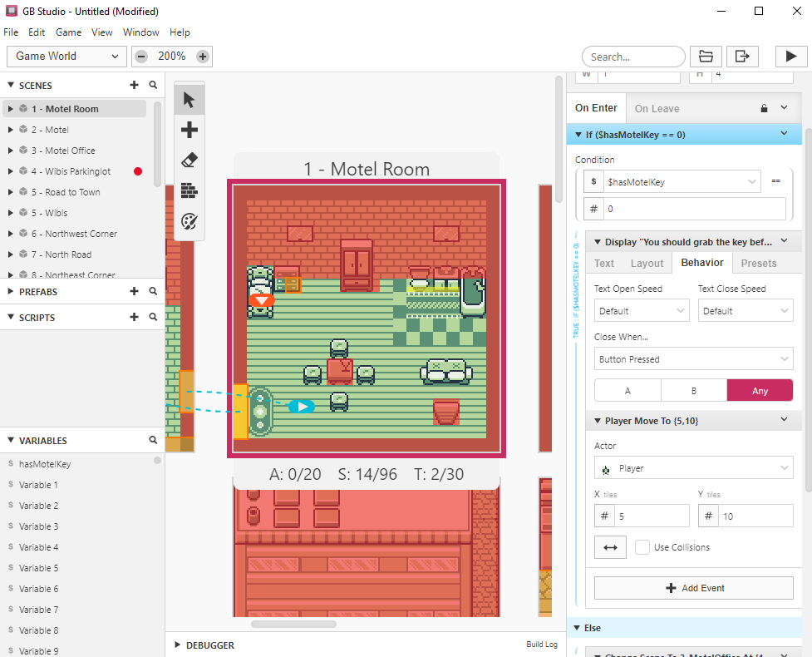The image size is (812, 657).
Task: Toggle the script lock icon
Action: pyautogui.click(x=764, y=108)
